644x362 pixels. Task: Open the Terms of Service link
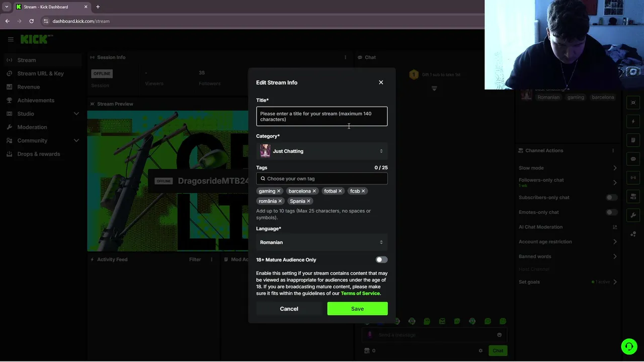(x=360, y=293)
